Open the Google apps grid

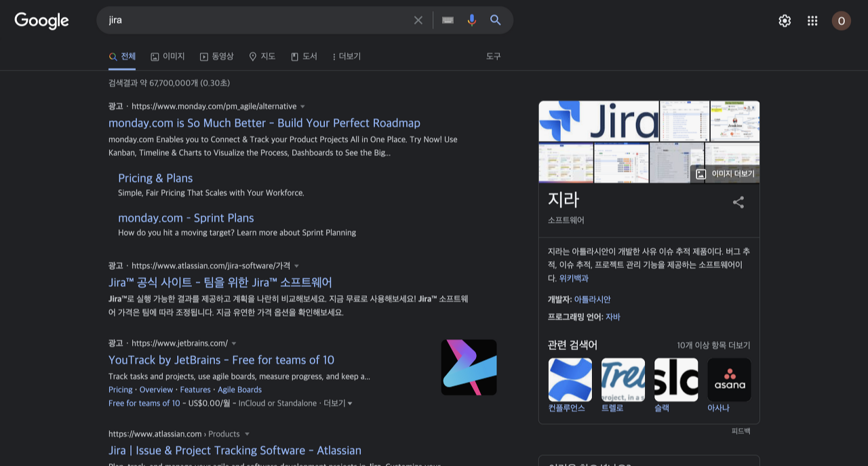click(812, 21)
